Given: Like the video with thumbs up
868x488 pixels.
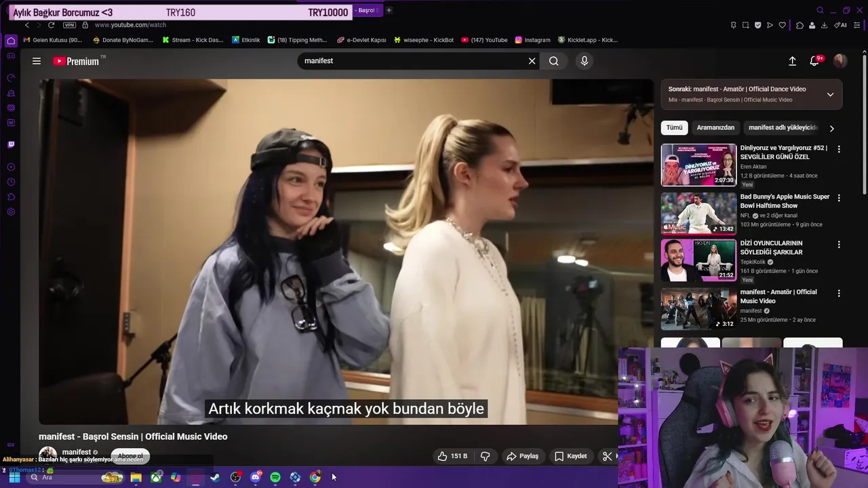Looking at the screenshot, I should point(452,456).
